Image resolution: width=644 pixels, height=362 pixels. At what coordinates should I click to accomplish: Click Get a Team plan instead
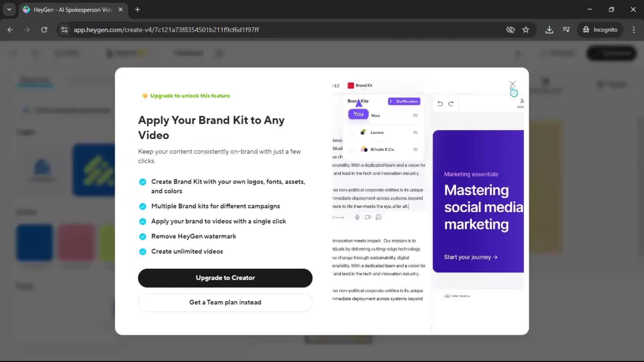[x=225, y=302]
